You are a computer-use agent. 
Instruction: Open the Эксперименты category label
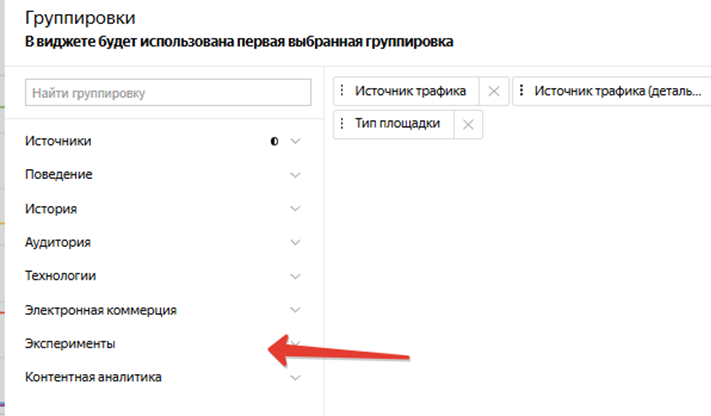69,344
